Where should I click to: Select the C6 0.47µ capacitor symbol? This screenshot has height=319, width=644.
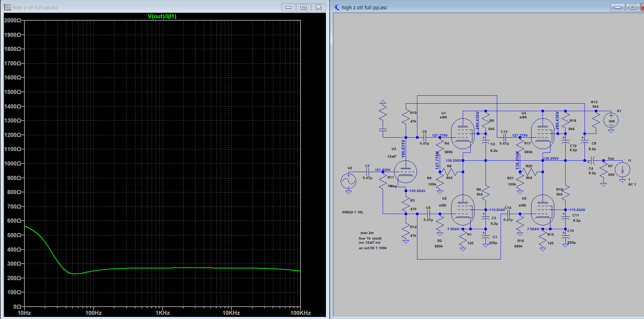click(x=428, y=214)
